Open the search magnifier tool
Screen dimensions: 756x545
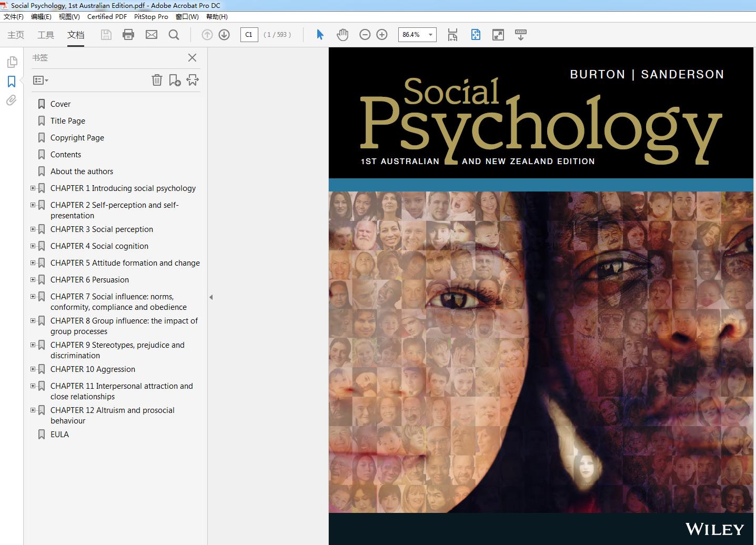point(174,35)
